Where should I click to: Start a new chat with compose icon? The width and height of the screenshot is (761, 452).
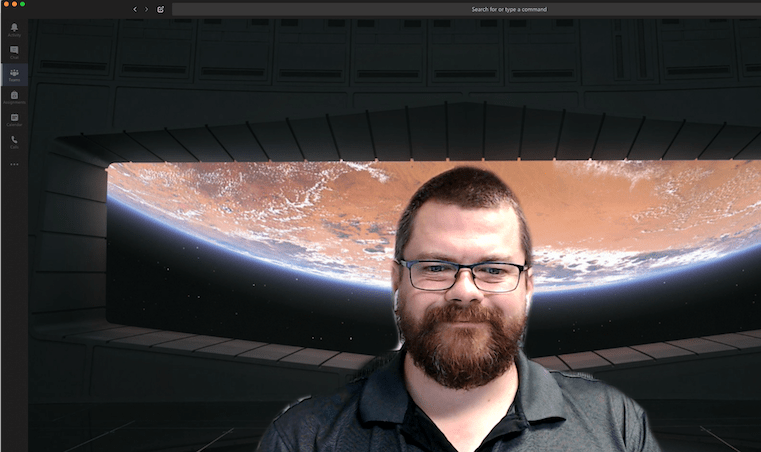tap(160, 9)
